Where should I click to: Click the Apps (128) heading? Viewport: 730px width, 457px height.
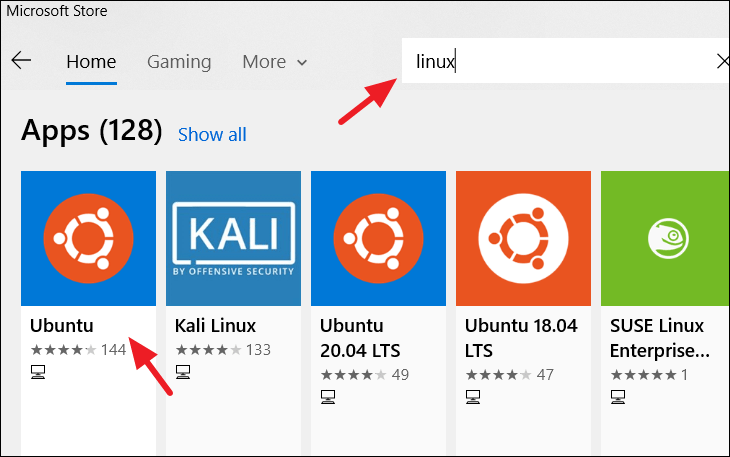tap(92, 131)
